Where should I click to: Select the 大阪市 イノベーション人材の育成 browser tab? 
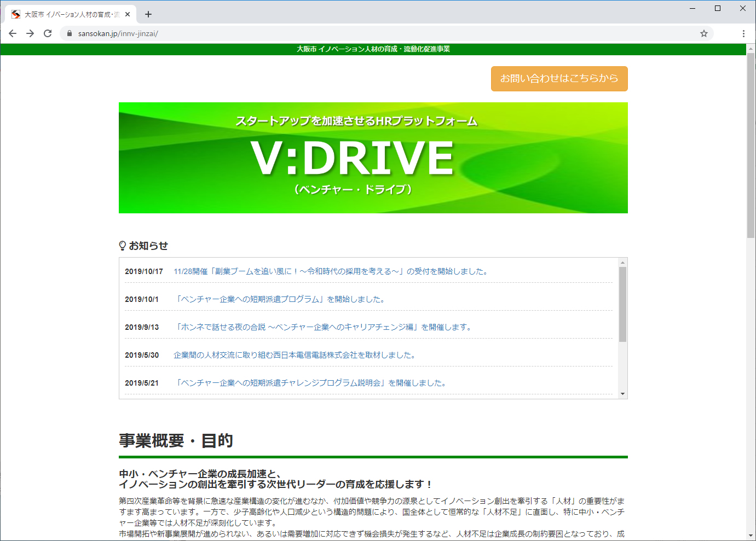point(71,14)
